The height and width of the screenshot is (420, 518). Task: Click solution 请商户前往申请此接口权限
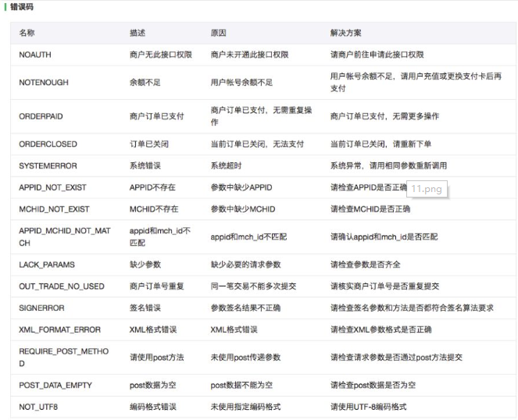(377, 55)
